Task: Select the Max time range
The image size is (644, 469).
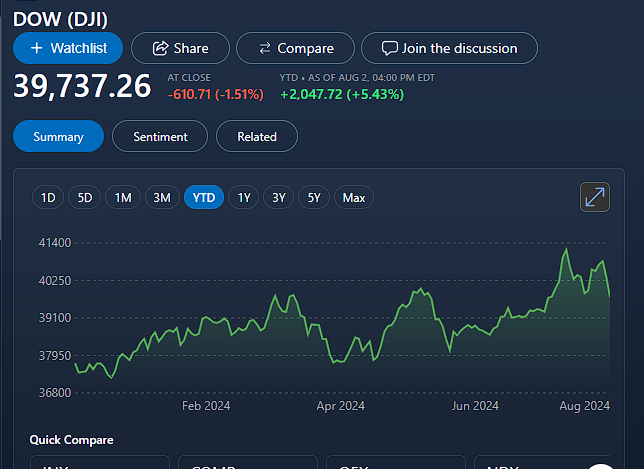Action: 354,198
